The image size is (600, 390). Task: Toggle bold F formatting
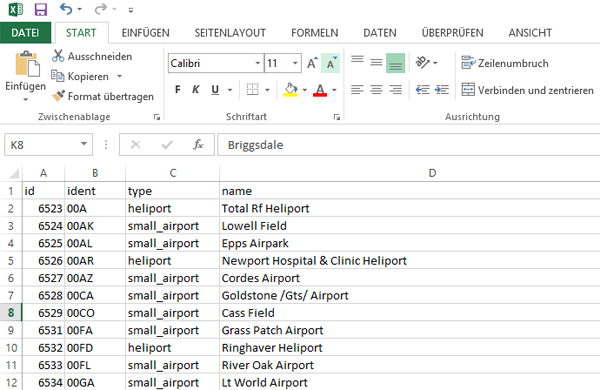(178, 90)
